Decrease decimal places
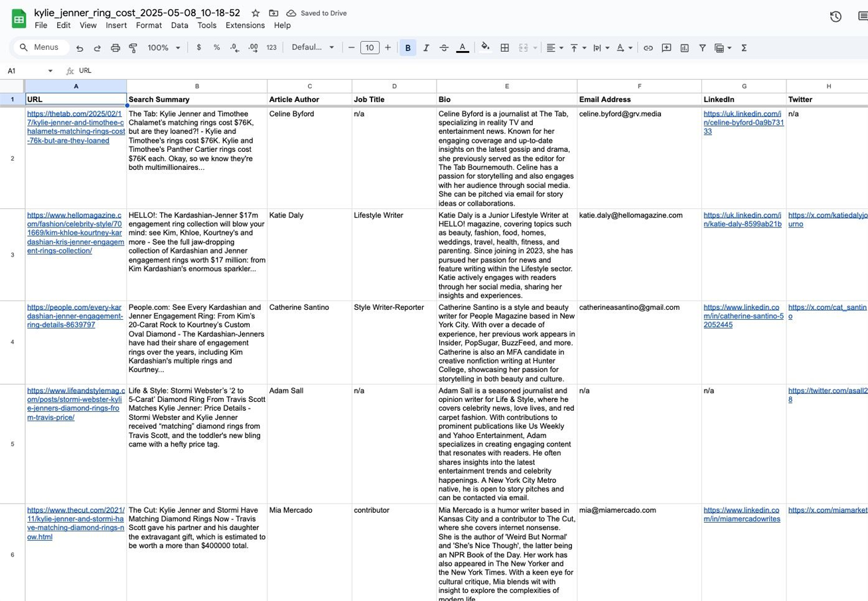Image resolution: width=868 pixels, height=601 pixels. pos(234,48)
